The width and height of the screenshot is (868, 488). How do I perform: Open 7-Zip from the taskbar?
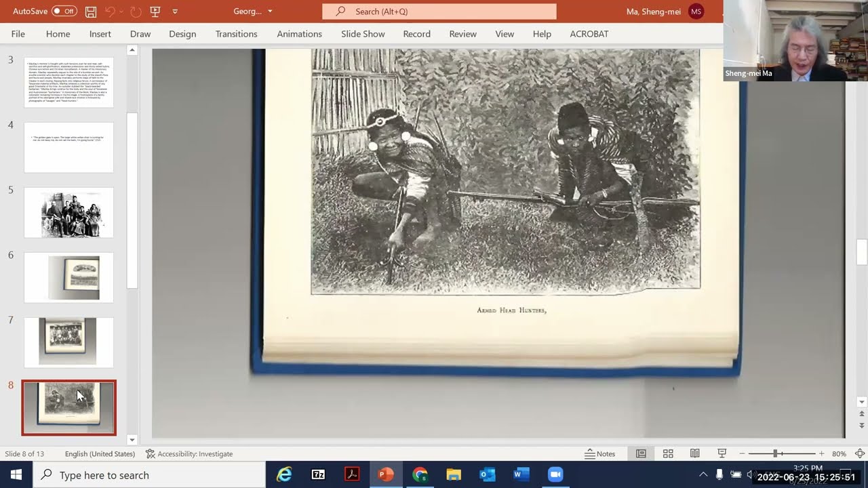[x=318, y=474]
